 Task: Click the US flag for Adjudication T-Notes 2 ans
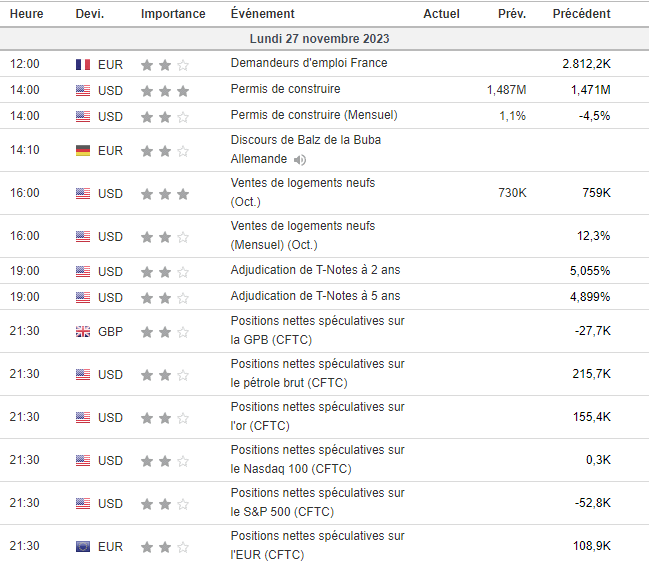tap(83, 271)
